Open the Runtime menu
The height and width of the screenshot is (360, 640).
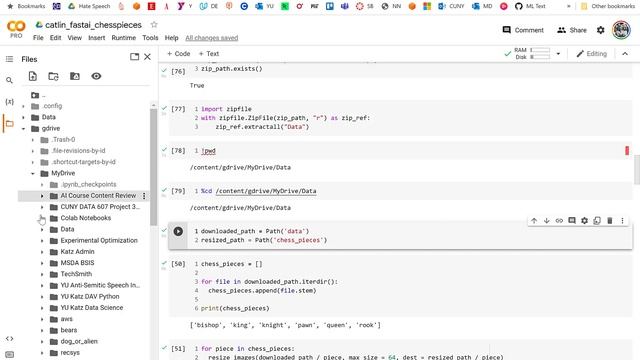tap(124, 38)
